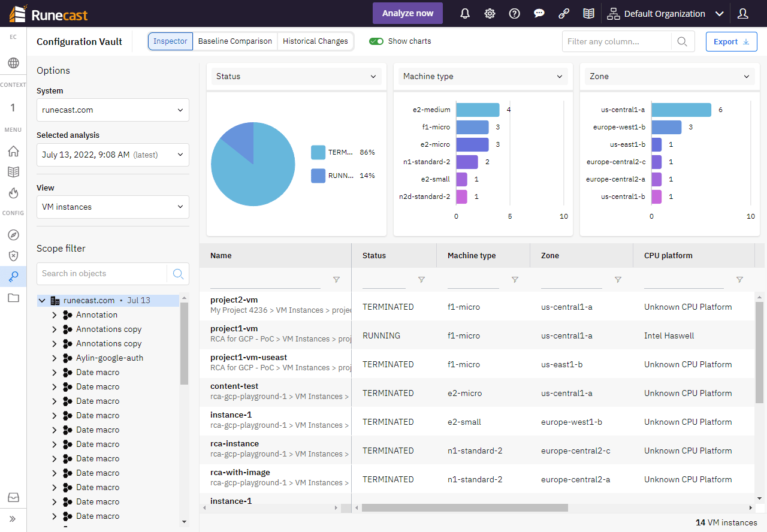Sort by the CPU platform column header

(x=668, y=256)
